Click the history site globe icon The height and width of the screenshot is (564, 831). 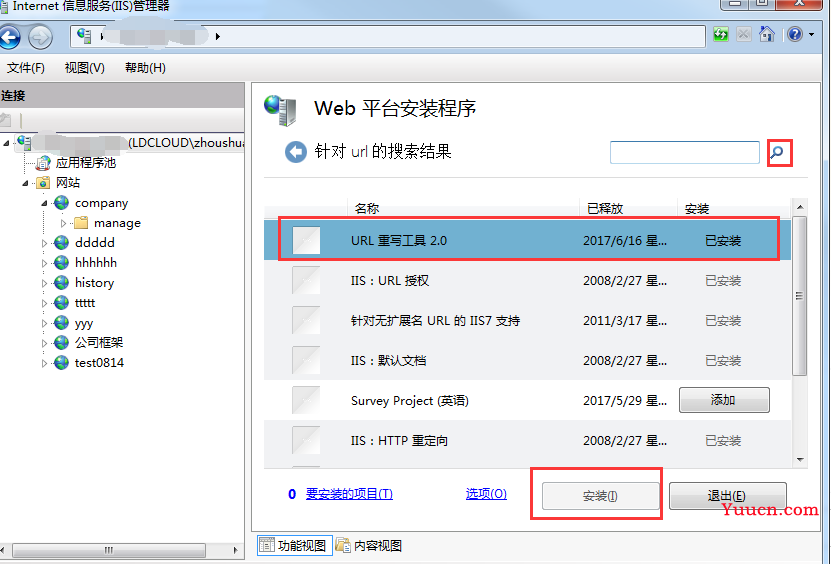(61, 283)
